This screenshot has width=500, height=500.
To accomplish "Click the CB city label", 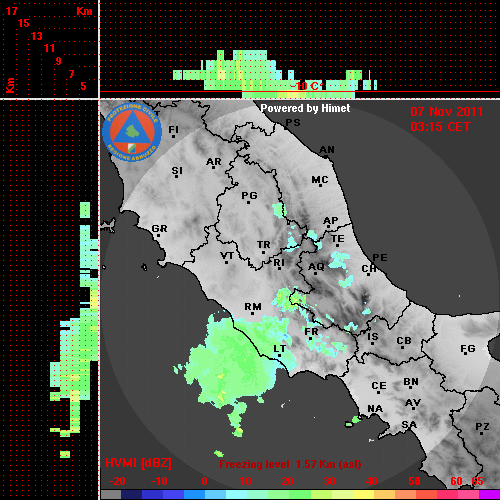I will pyautogui.click(x=404, y=341).
